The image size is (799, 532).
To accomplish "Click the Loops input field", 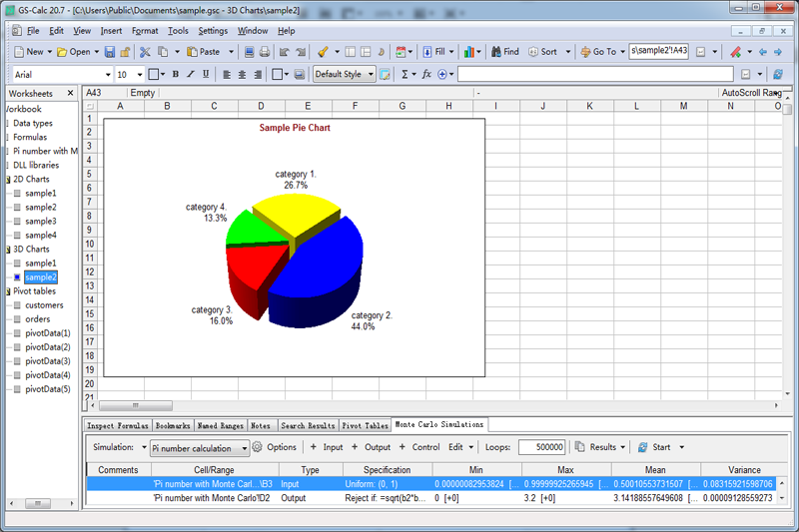I will pyautogui.click(x=541, y=447).
